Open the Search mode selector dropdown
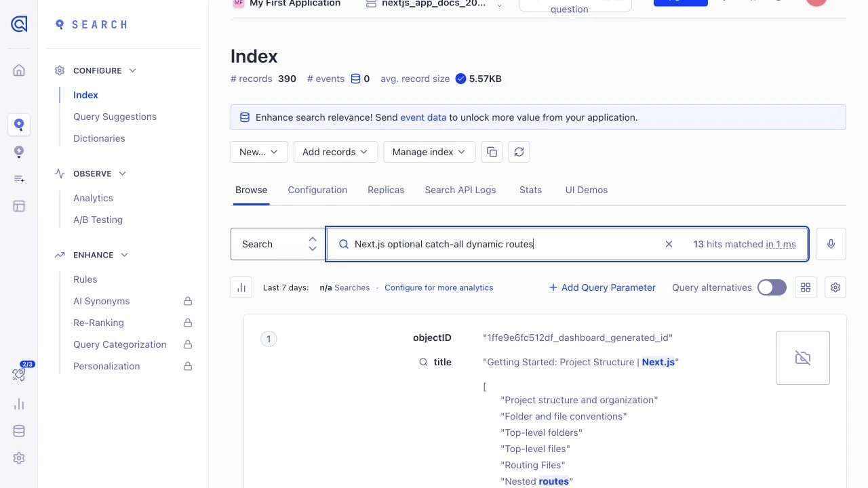The height and width of the screenshot is (488, 868). pyautogui.click(x=278, y=244)
